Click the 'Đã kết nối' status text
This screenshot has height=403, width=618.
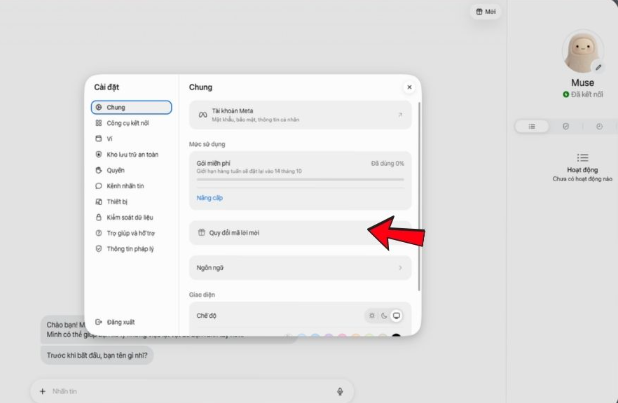tap(587, 94)
